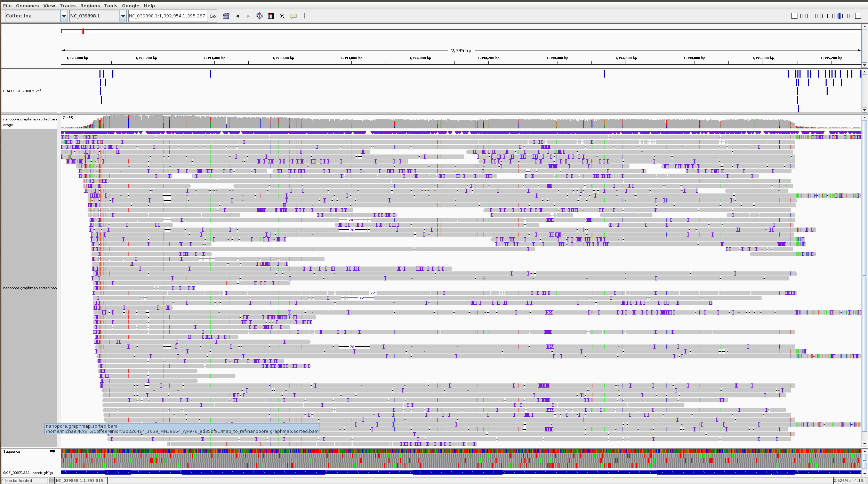Viewport: 868px width, 484px height.
Task: Click the deletion labeled 72
Action: coord(361,298)
